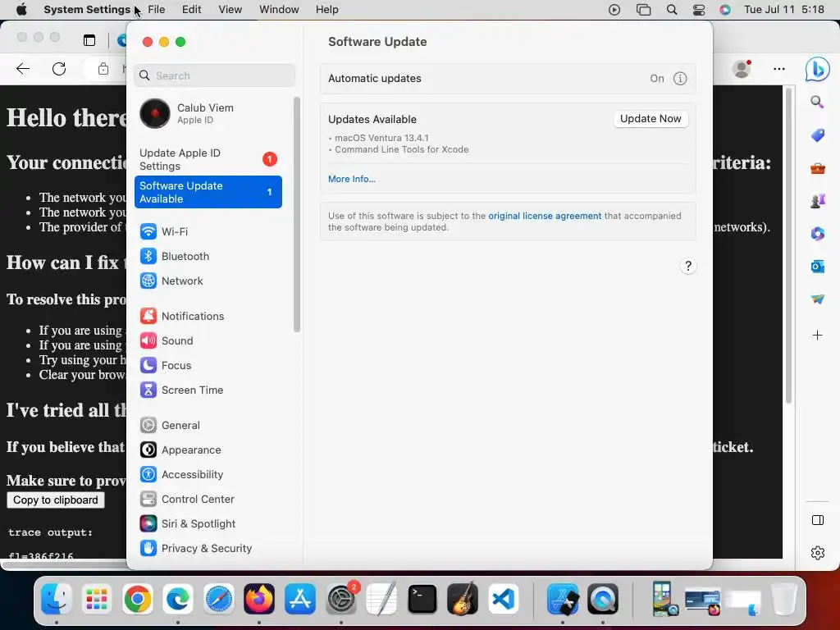Open Visual Studio Code from Dock
Viewport: 840px width, 630px height.
click(x=503, y=598)
